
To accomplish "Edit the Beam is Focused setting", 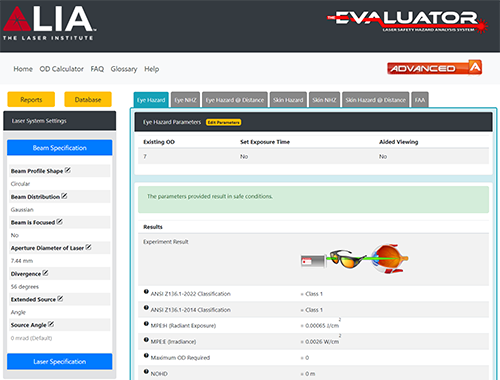I will point(59,222).
